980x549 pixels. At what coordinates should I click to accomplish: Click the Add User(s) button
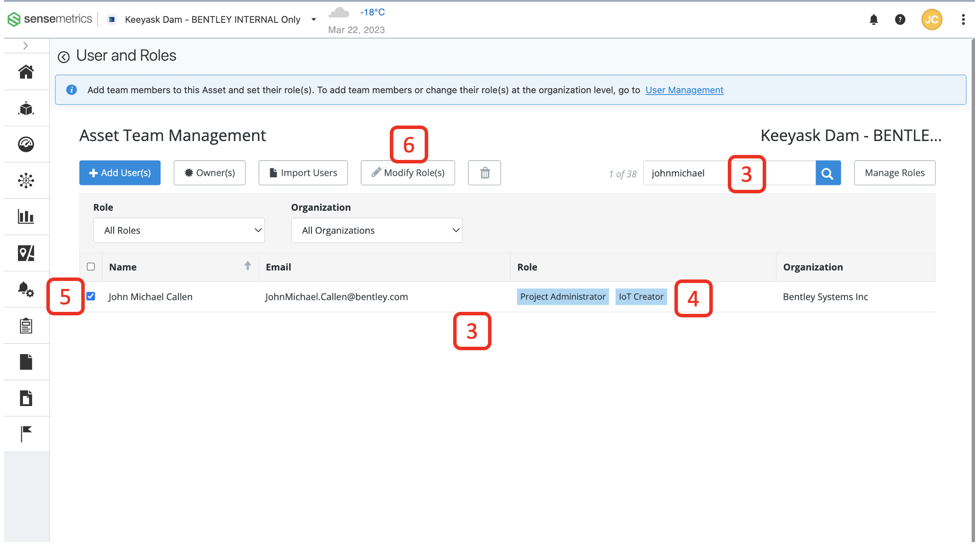click(x=120, y=173)
